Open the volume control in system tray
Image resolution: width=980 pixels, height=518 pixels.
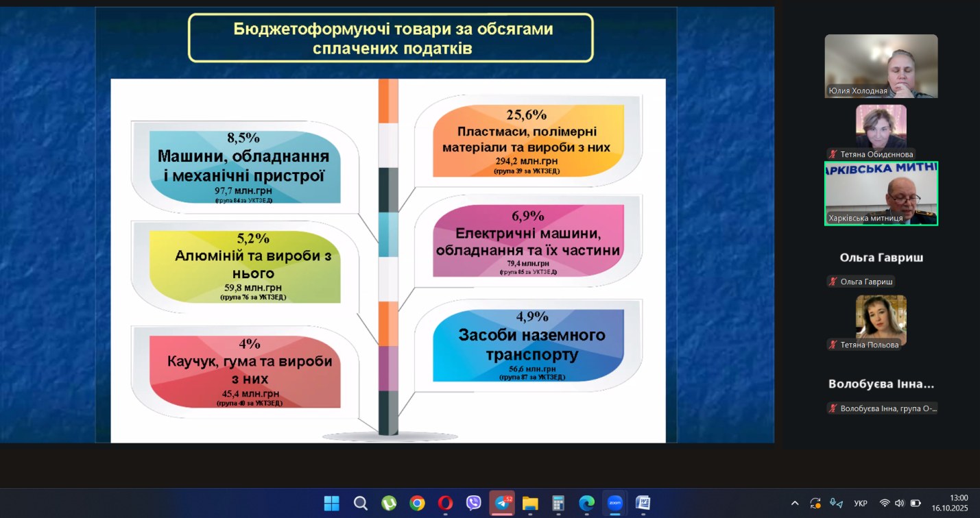coord(900,504)
